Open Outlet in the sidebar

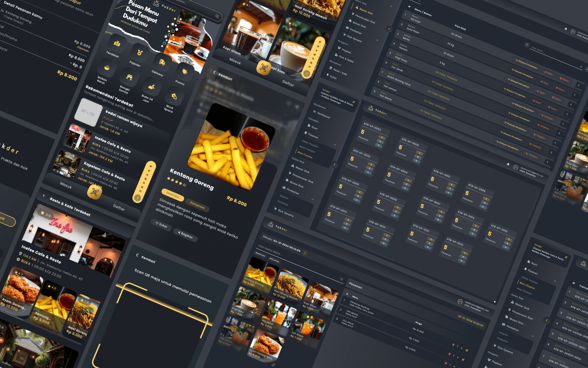tap(331, 77)
